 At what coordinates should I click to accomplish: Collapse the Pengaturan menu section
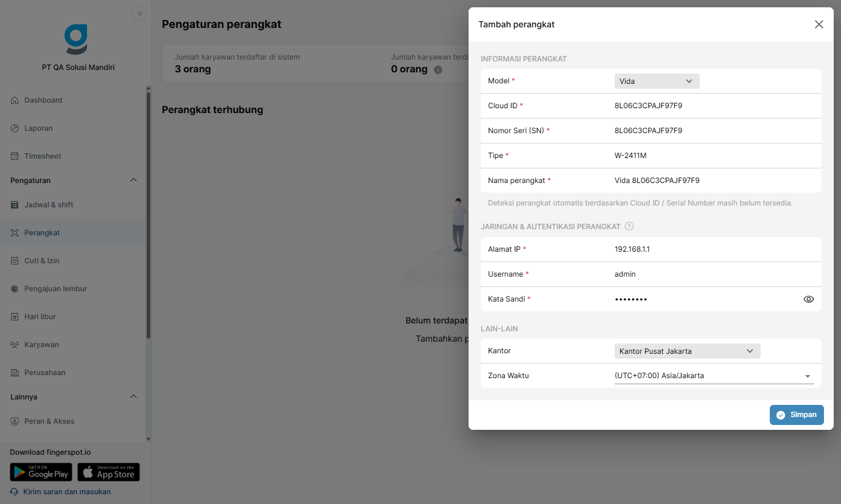click(134, 181)
